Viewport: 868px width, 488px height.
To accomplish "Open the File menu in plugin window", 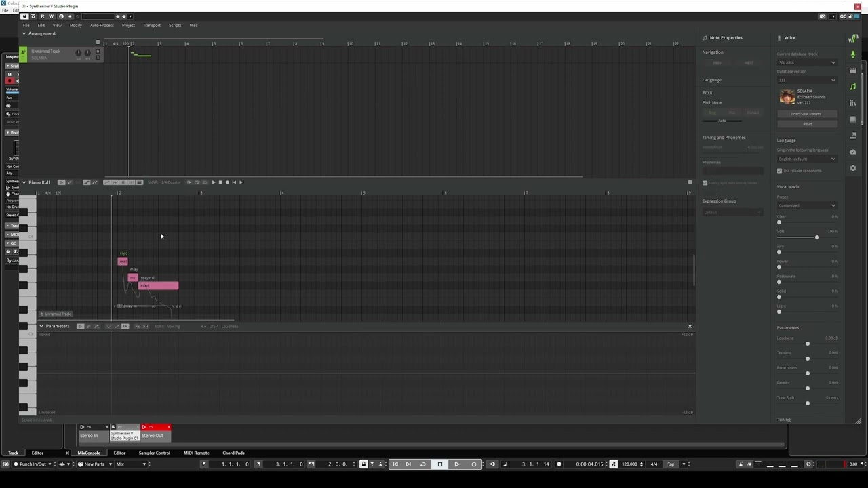I will pyautogui.click(x=26, y=25).
